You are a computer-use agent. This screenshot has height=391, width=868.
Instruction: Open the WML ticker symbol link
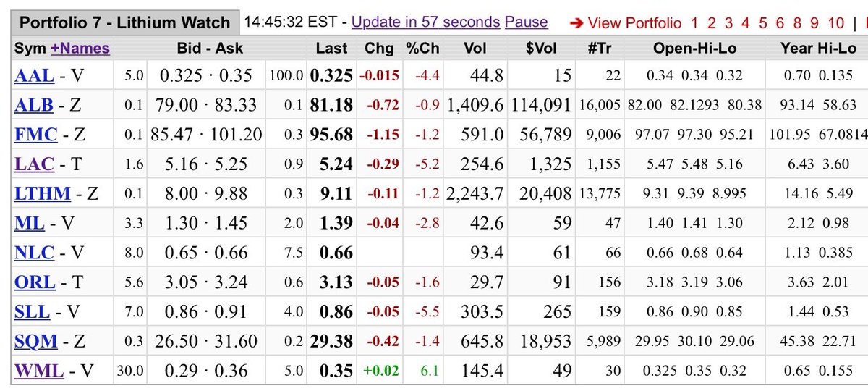pos(39,371)
